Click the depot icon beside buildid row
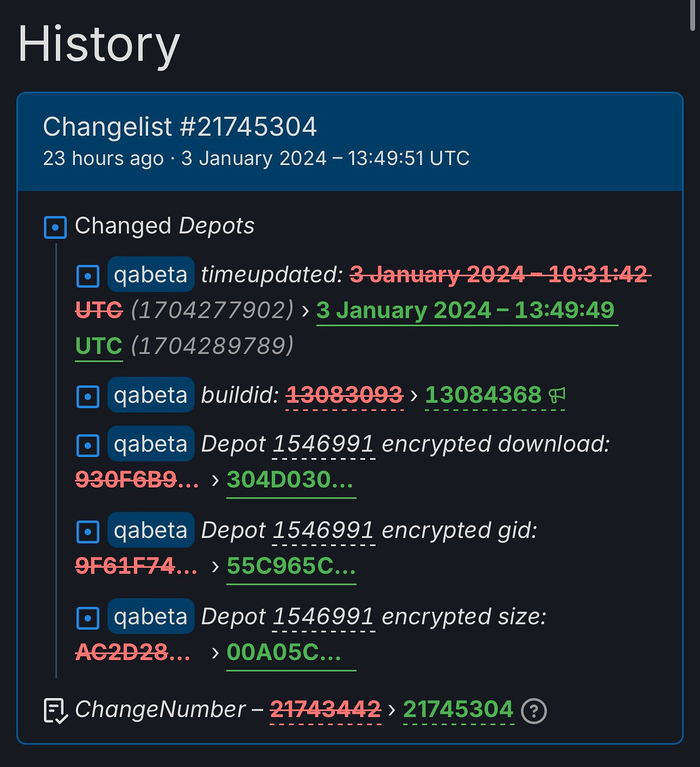 (x=88, y=397)
